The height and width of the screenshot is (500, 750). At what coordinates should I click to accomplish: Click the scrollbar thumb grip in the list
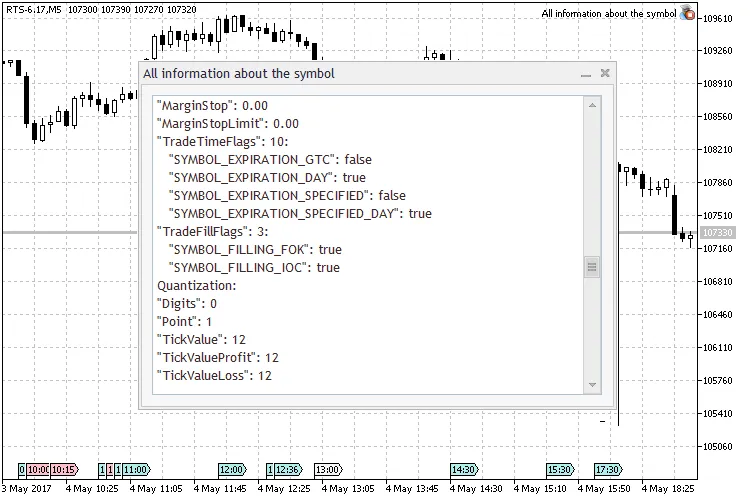592,267
